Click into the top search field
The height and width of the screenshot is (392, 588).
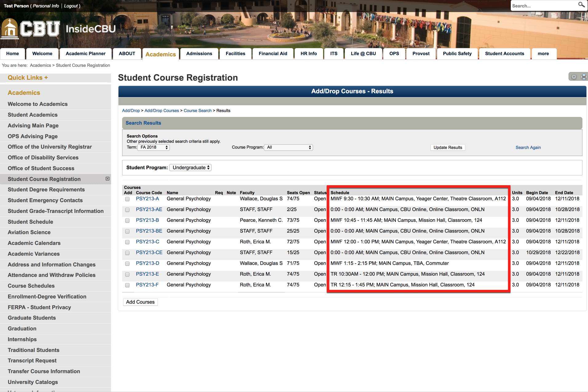(543, 6)
